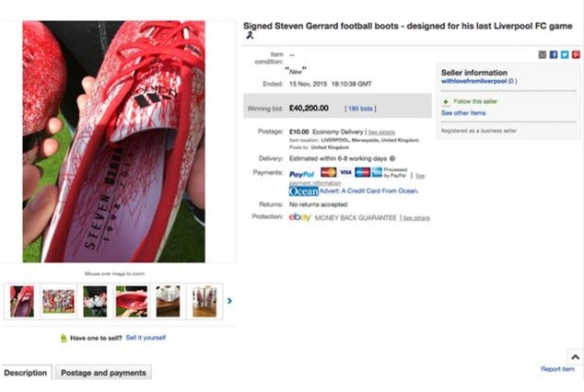
Task: Click the back-to-top arrow button
Action: click(575, 357)
